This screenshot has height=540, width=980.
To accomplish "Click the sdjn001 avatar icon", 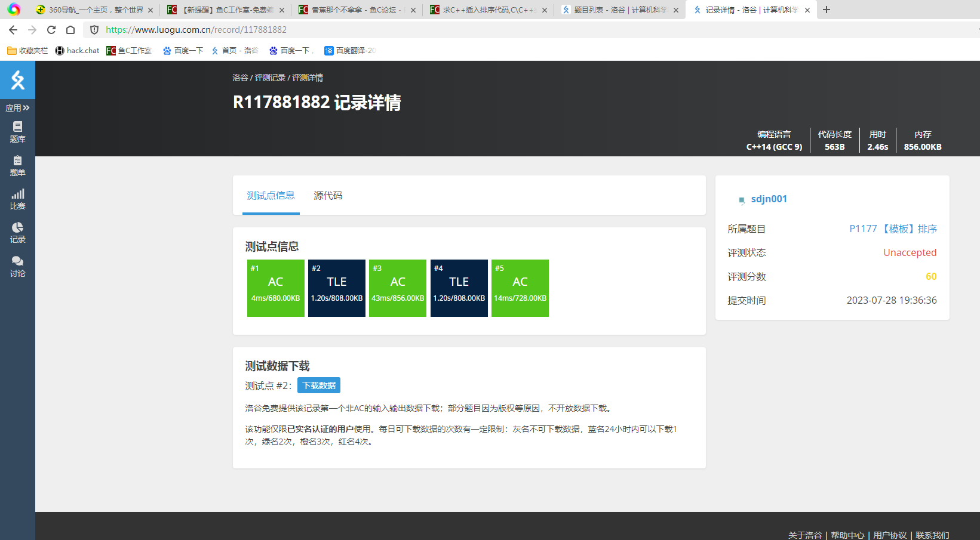I will click(x=742, y=200).
